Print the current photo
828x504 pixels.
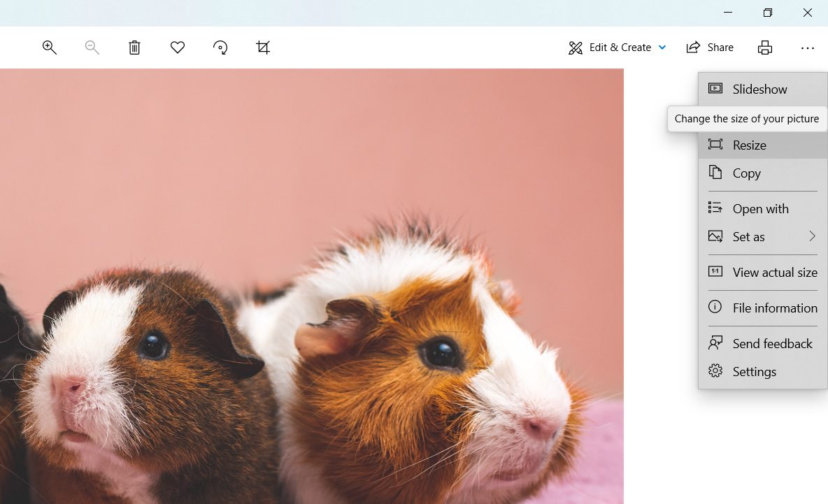765,47
